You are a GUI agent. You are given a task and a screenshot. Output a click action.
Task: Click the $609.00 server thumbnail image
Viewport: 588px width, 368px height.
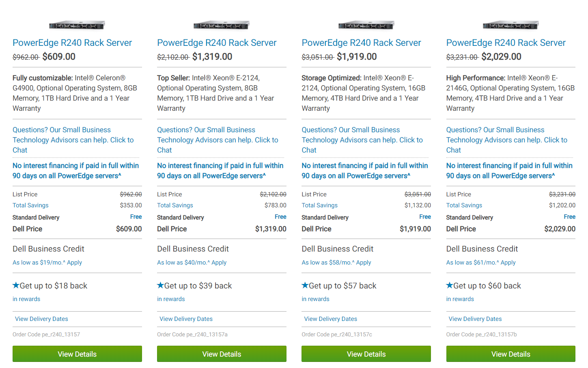coord(77,26)
